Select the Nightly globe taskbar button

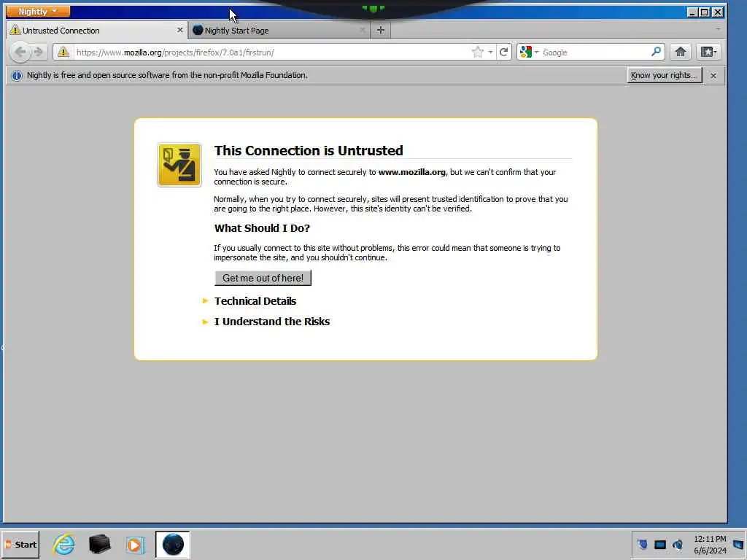[x=172, y=544]
